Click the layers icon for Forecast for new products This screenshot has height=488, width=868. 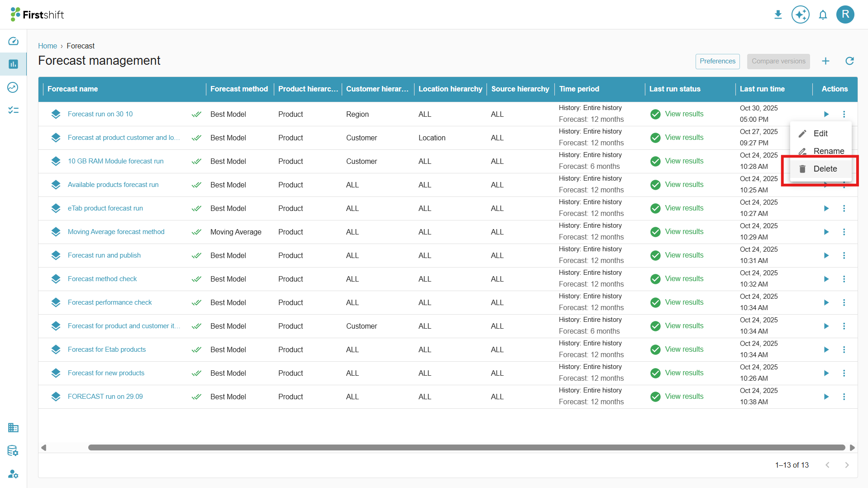[x=56, y=373]
